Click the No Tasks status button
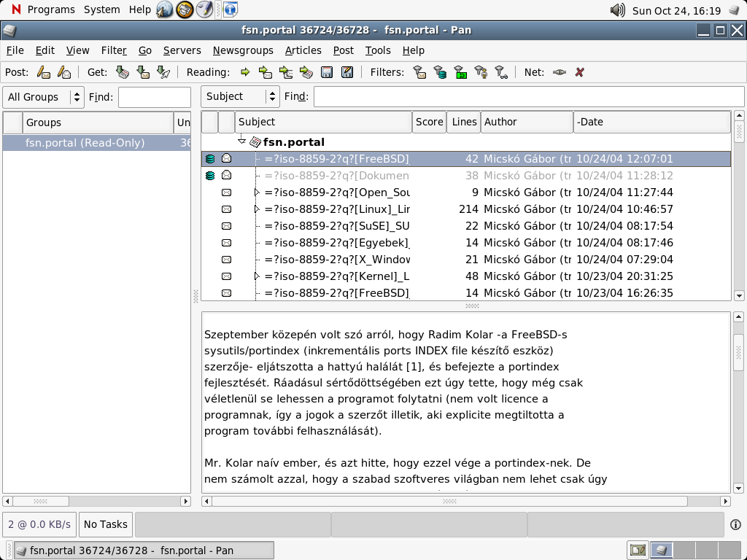This screenshot has height=560, width=747. pyautogui.click(x=106, y=524)
